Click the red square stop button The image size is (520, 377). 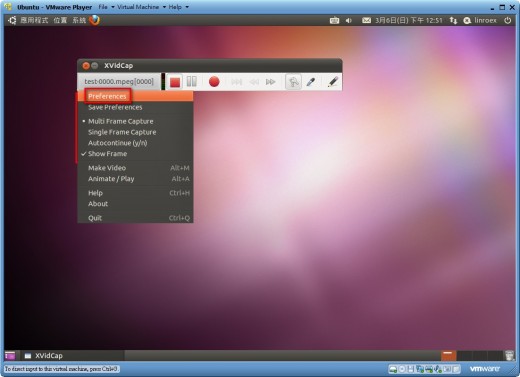pos(175,82)
